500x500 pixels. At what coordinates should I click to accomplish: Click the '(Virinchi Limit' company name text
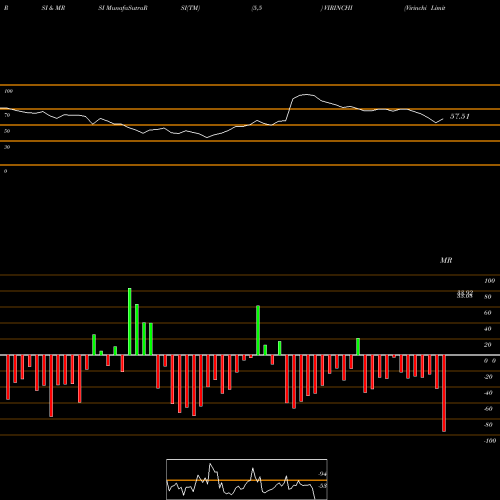point(425,8)
